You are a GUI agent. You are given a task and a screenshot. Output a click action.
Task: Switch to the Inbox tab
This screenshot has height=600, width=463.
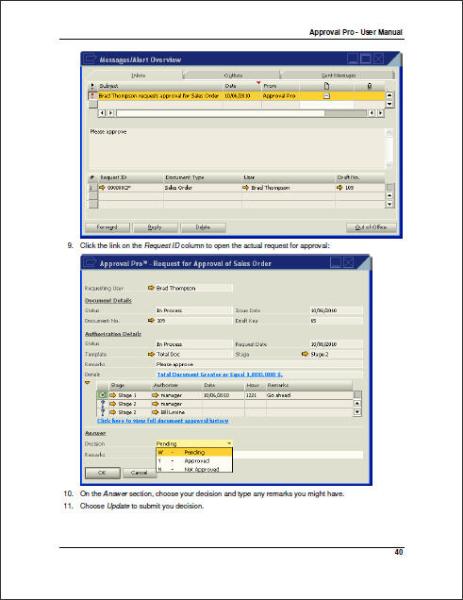pos(138,75)
